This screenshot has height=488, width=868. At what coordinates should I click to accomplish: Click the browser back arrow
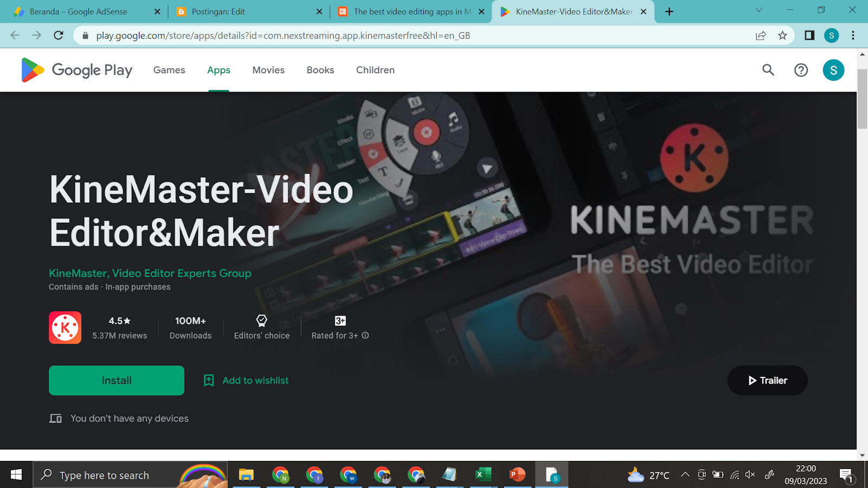coord(15,35)
